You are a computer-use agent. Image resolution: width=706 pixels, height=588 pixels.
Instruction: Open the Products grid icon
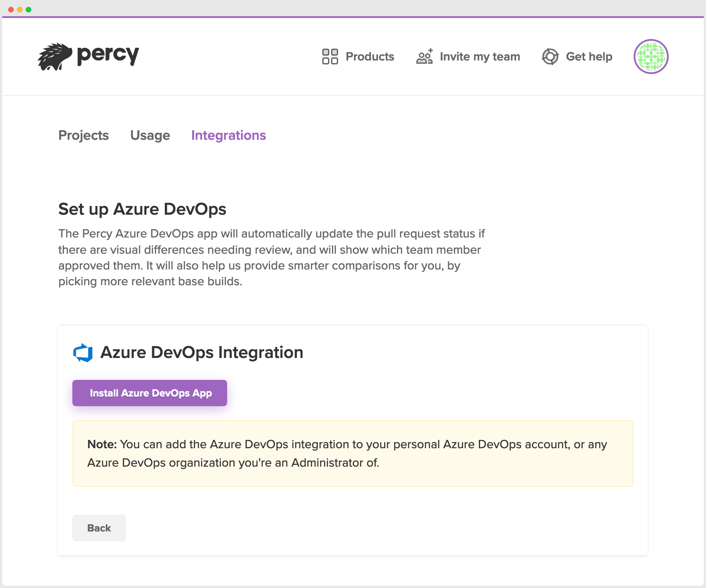[330, 57]
